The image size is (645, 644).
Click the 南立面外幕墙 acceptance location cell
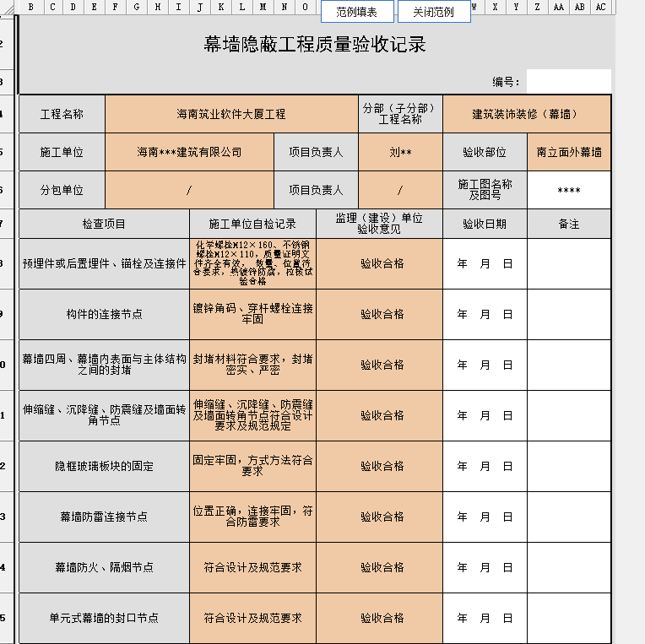tap(569, 153)
